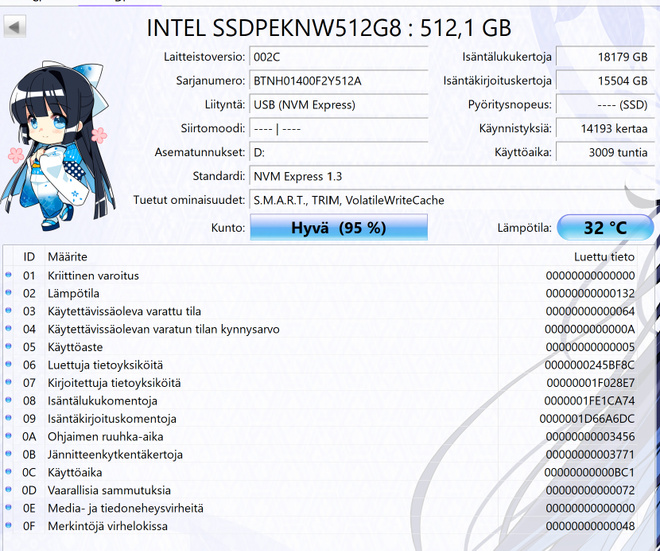Screen dimensions: 660x551
Task: Click the Liityntä field USB (NVM Express)
Action: click(339, 105)
